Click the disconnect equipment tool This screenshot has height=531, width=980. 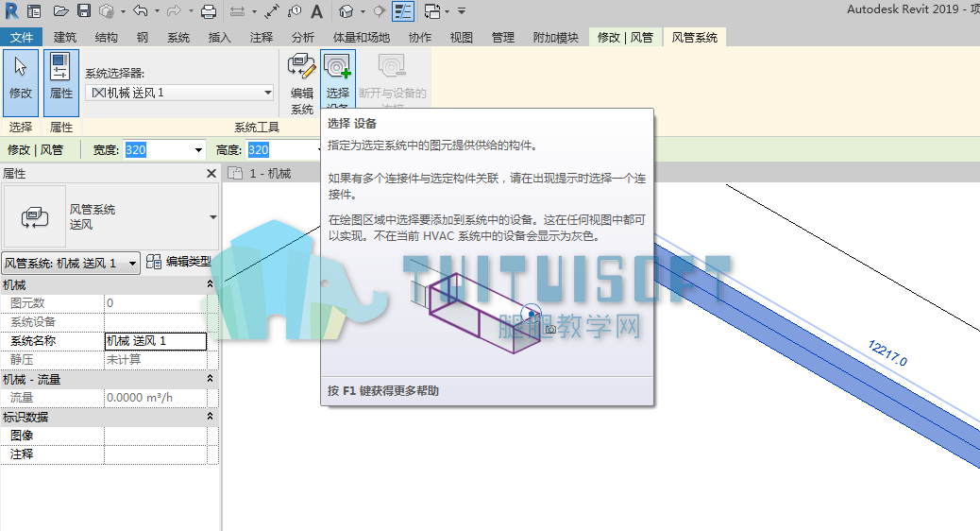point(393,78)
